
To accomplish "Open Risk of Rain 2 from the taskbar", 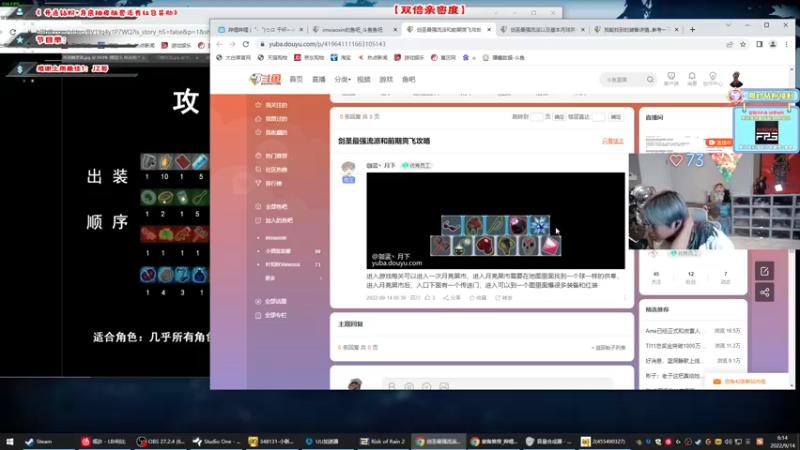I will point(382,441).
